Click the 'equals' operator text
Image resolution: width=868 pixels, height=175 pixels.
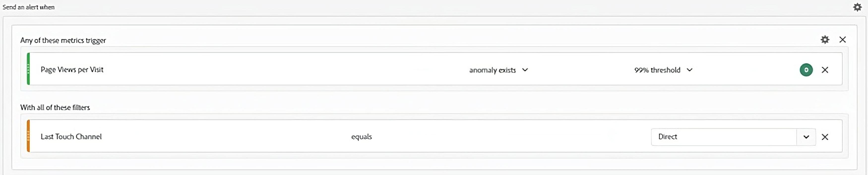coord(362,137)
